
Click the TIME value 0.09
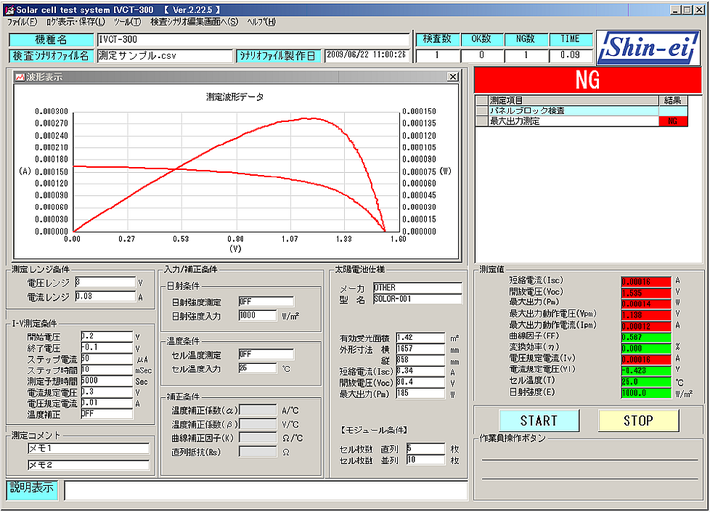tap(570, 55)
